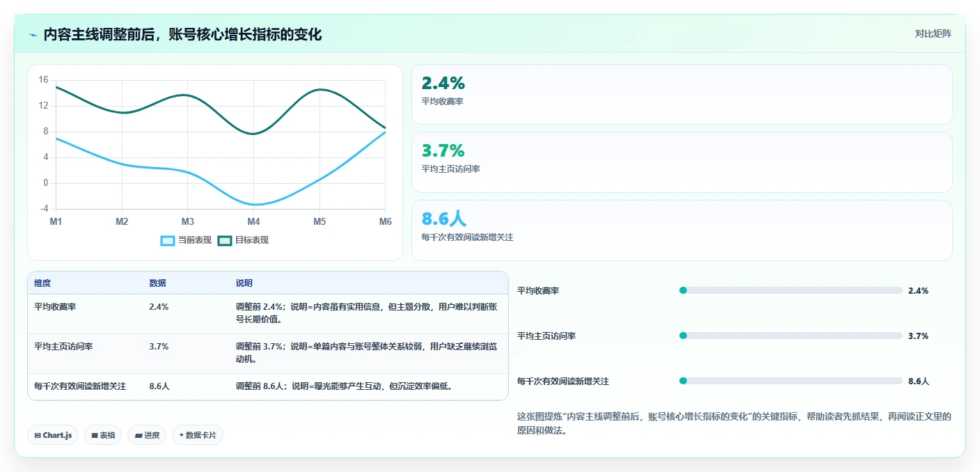Viewport: 980px width, 472px height.
Task: Click the M2 x-axis label
Action: [122, 221]
